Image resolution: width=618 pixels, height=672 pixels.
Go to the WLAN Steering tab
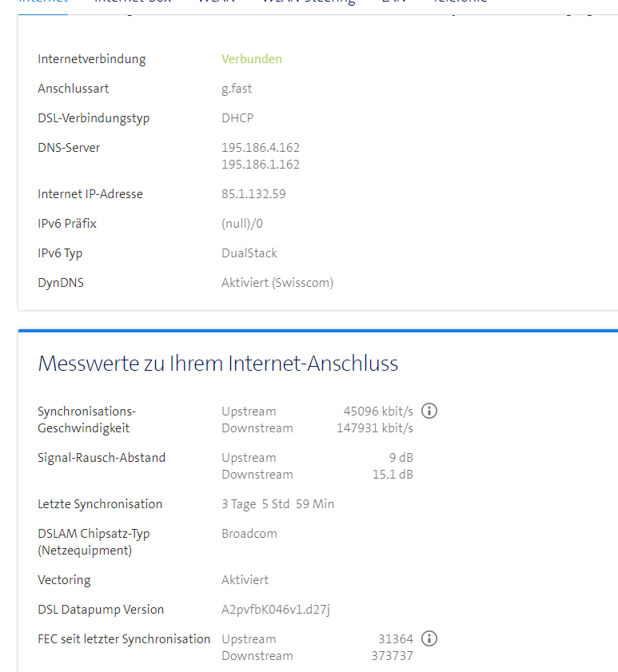[309, 2]
